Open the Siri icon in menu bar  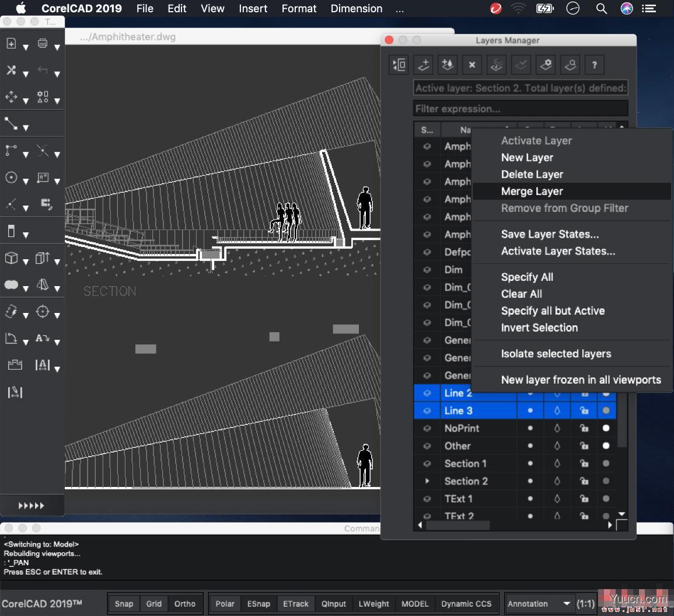click(627, 9)
